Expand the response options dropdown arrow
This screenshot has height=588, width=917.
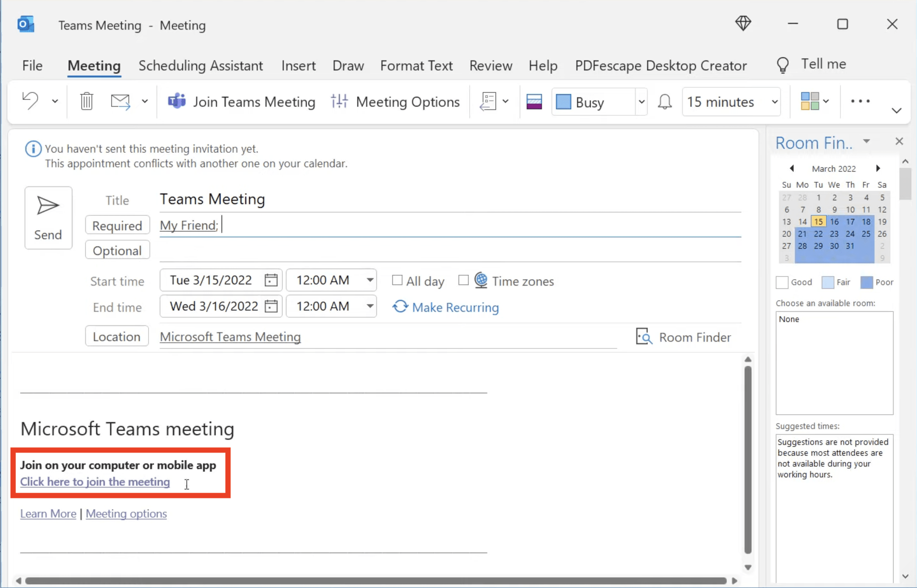point(505,101)
